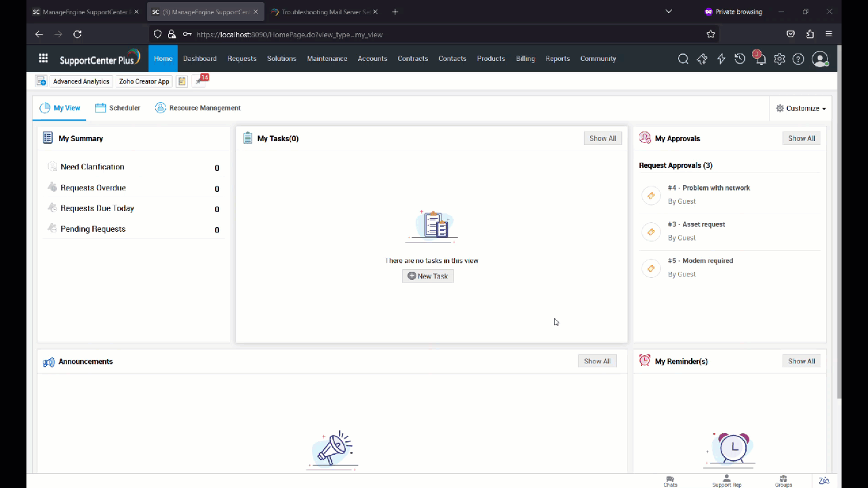Open the admin settings gear icon
This screenshot has width=868, height=488.
[x=780, y=59]
